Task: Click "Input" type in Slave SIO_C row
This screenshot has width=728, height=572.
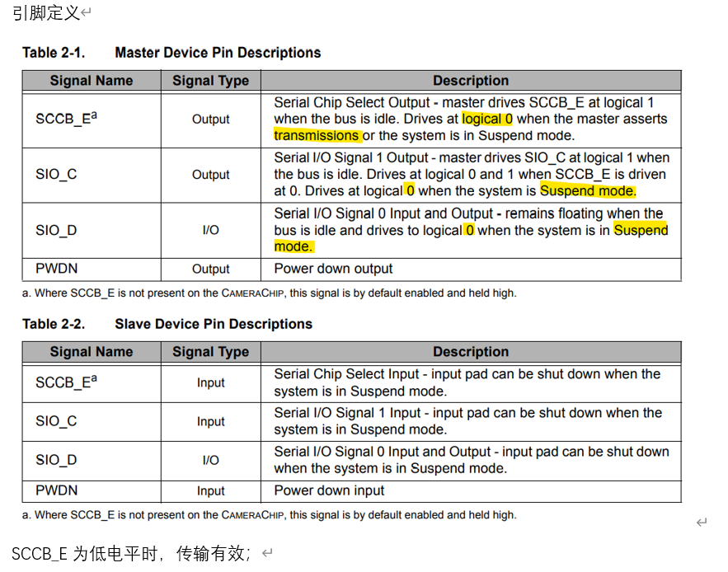Action: pos(211,421)
